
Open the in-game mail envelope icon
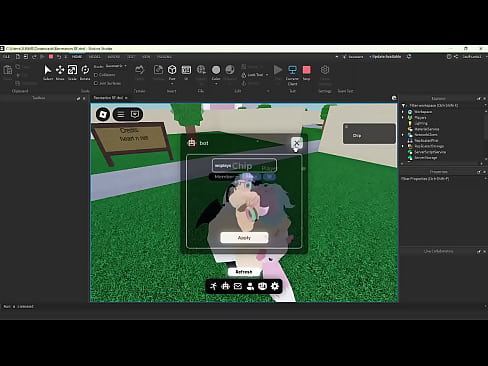coord(238,286)
